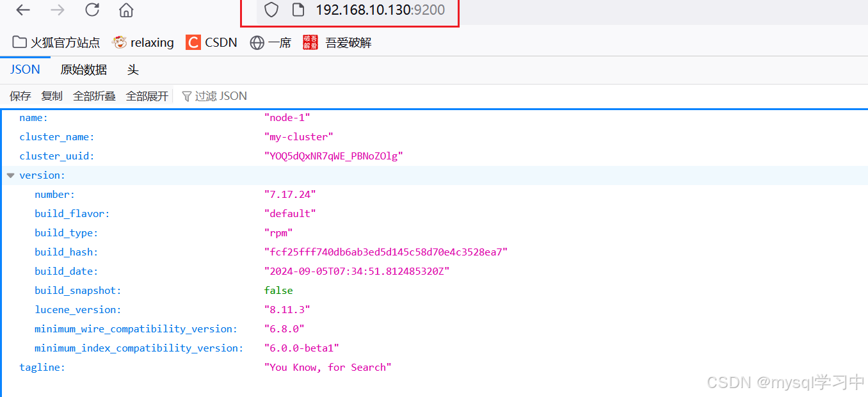868x397 pixels.
Task: Switch to the 头 headers tab
Action: pos(133,70)
